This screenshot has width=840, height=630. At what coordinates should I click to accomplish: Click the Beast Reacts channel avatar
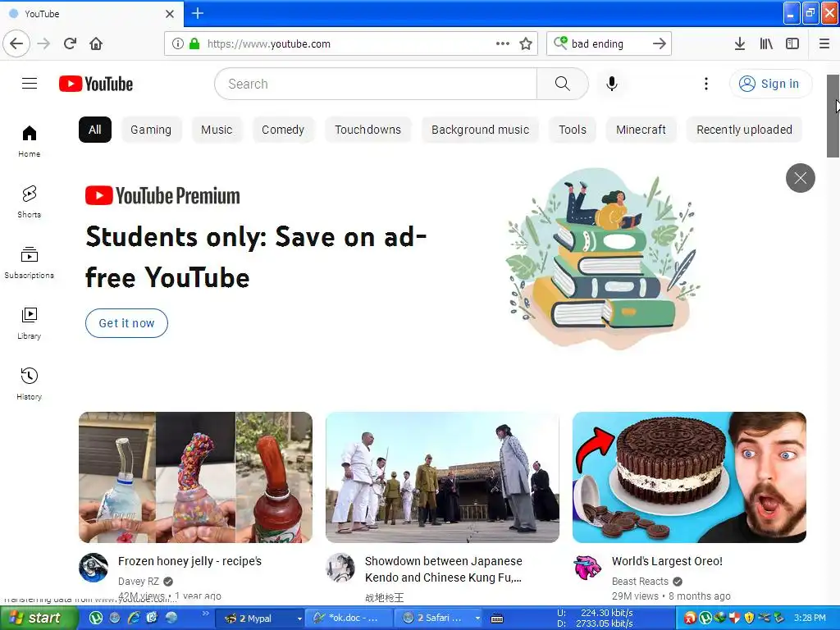coord(587,568)
